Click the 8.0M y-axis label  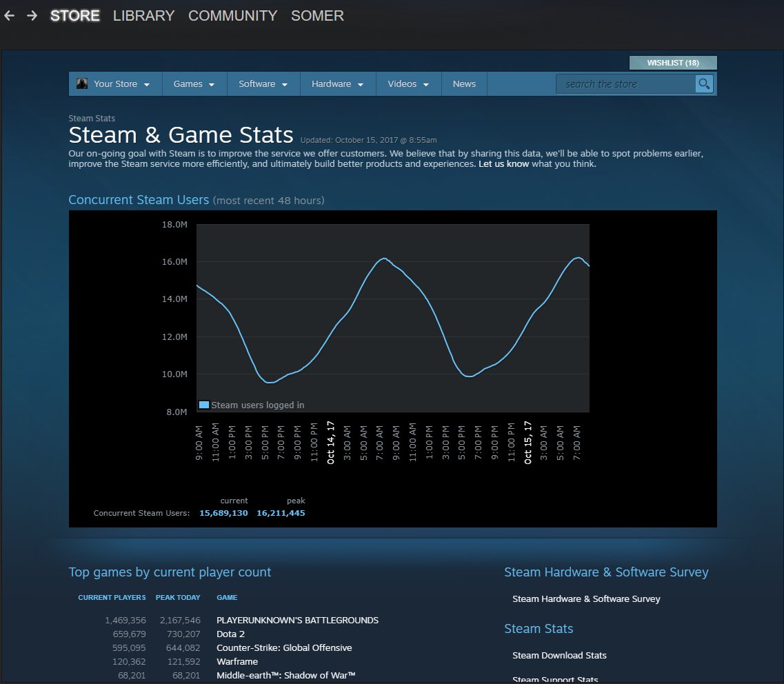tap(177, 412)
